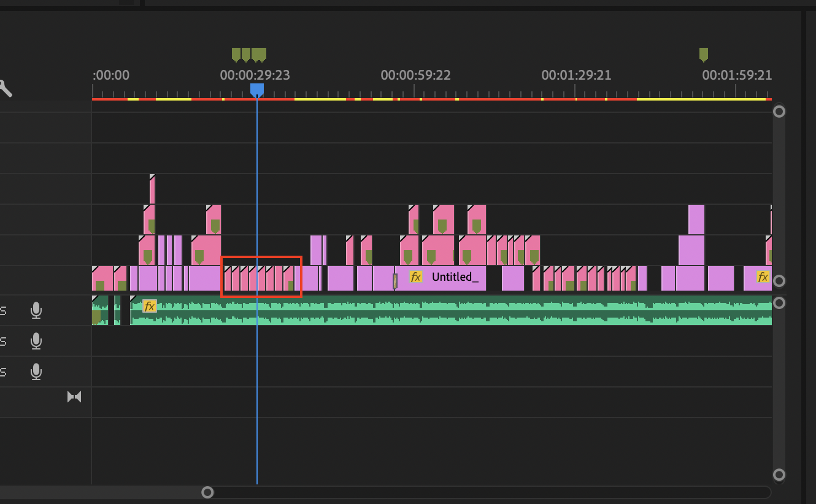Click the voice-over record mic on the first audio track
This screenshot has width=816, height=504.
pos(36,310)
